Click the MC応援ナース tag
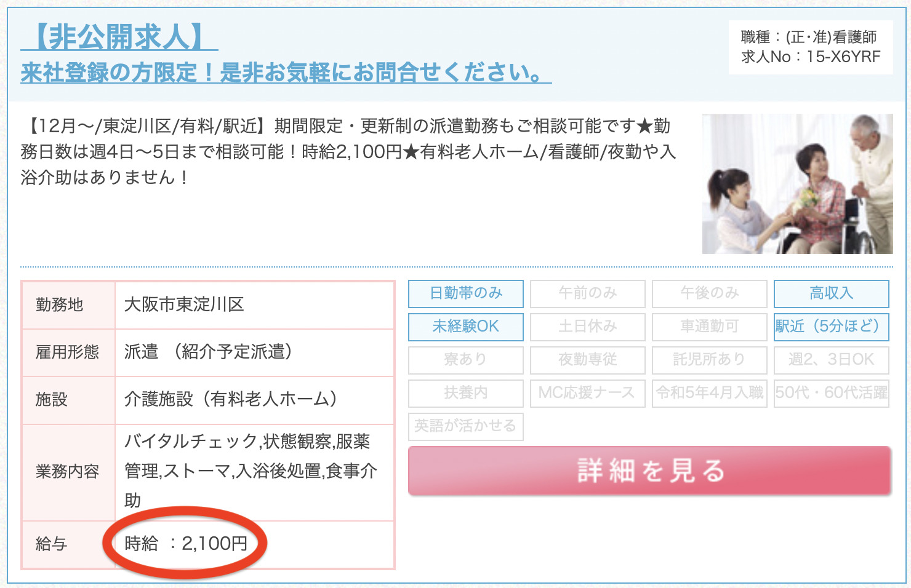911x588 pixels. [x=588, y=393]
